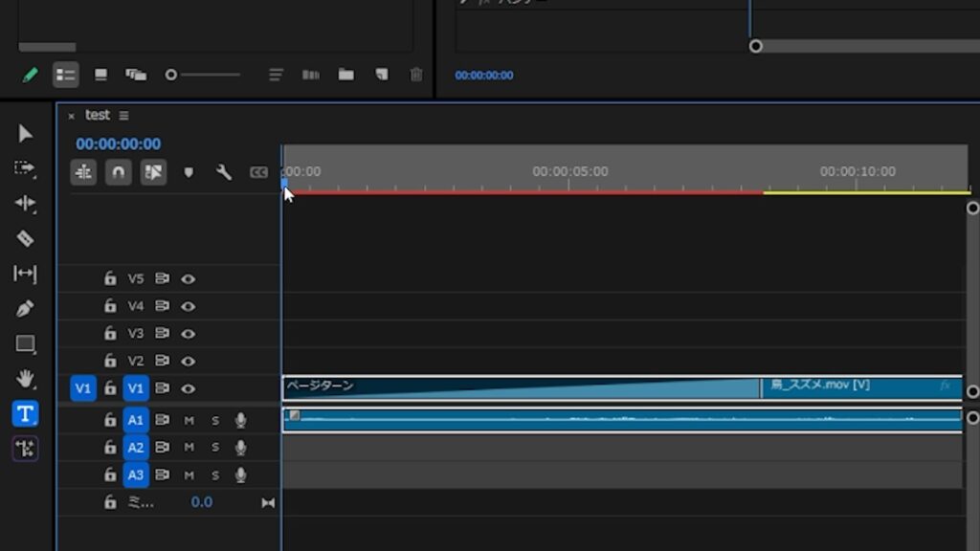Open timeline display settings wrench menu
980x551 pixels.
(224, 173)
